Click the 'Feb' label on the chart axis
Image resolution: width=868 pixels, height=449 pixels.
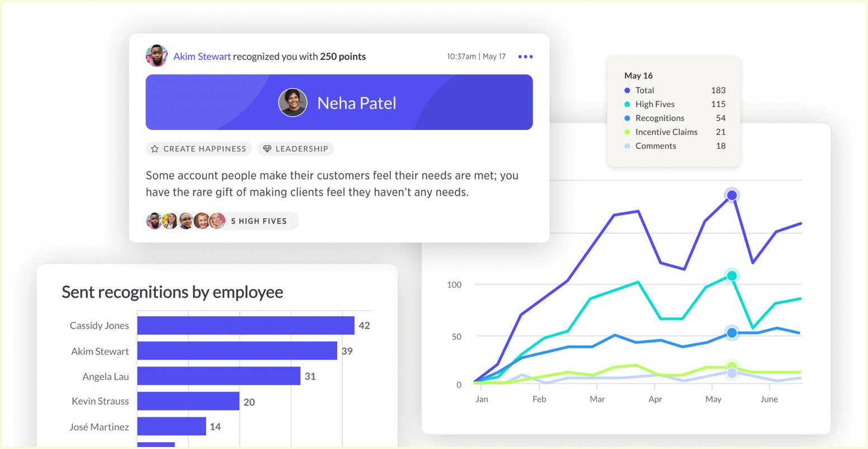point(539,399)
